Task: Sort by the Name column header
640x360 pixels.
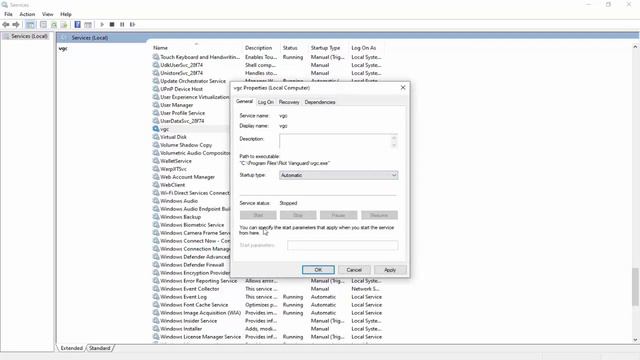Action: [x=196, y=48]
